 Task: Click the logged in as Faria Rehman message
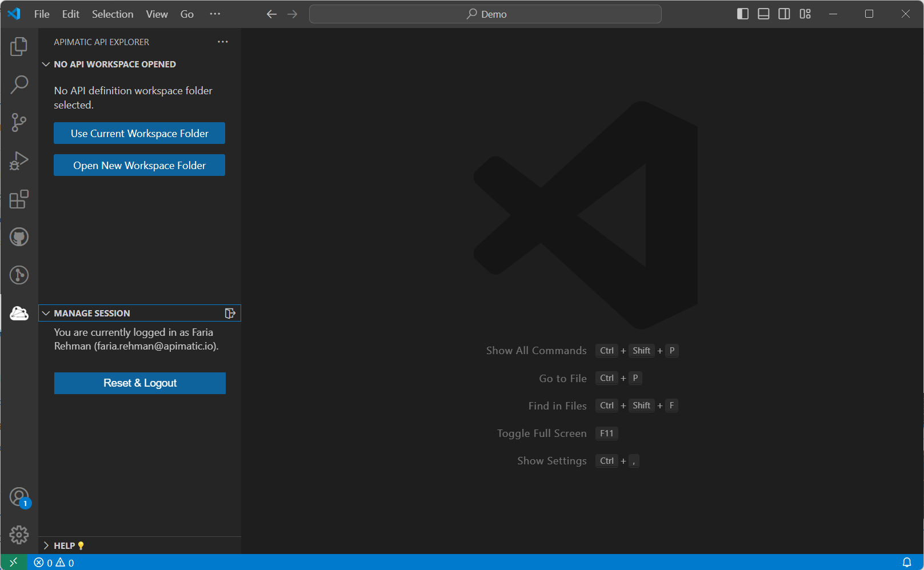(137, 339)
